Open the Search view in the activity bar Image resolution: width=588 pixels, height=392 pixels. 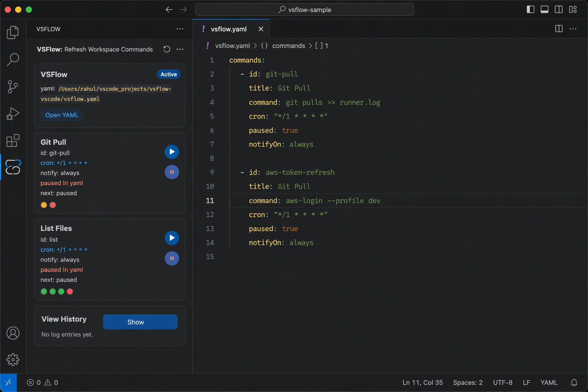(x=13, y=60)
